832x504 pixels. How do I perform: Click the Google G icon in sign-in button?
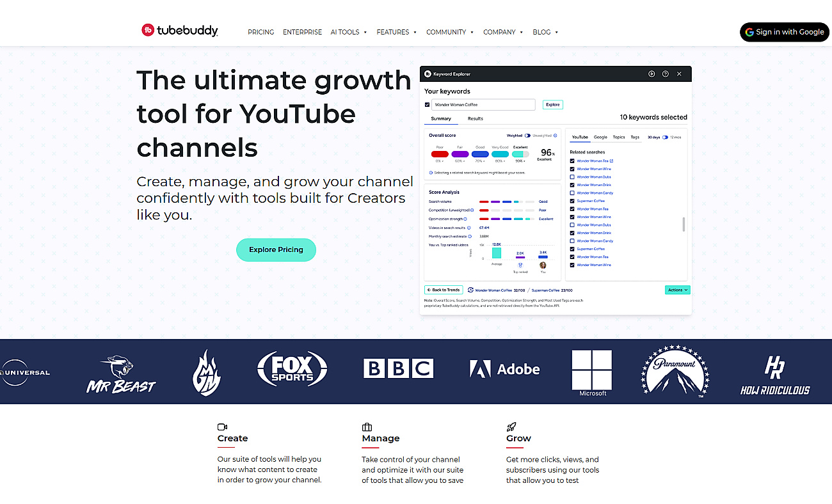click(x=749, y=32)
